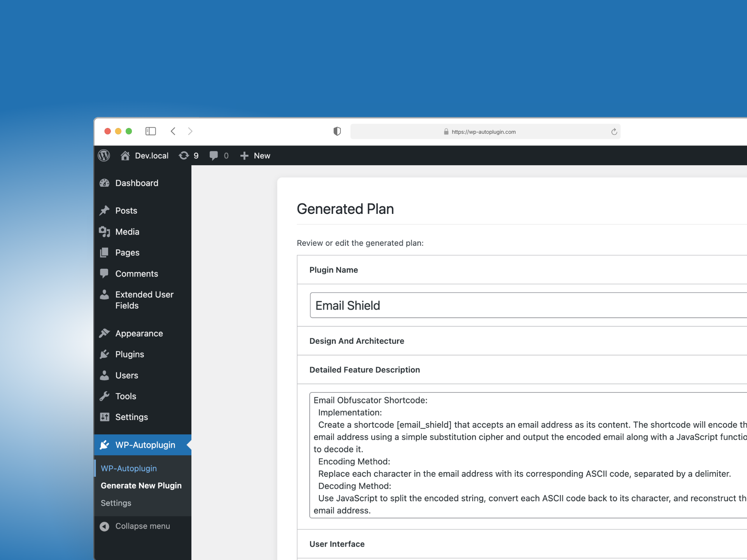Image resolution: width=747 pixels, height=560 pixels.
Task: Toggle the Safari sidebar panel
Action: (151, 131)
